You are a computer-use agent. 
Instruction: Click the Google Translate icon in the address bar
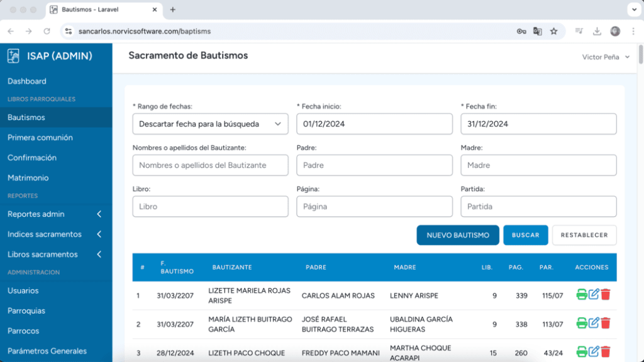coord(538,30)
